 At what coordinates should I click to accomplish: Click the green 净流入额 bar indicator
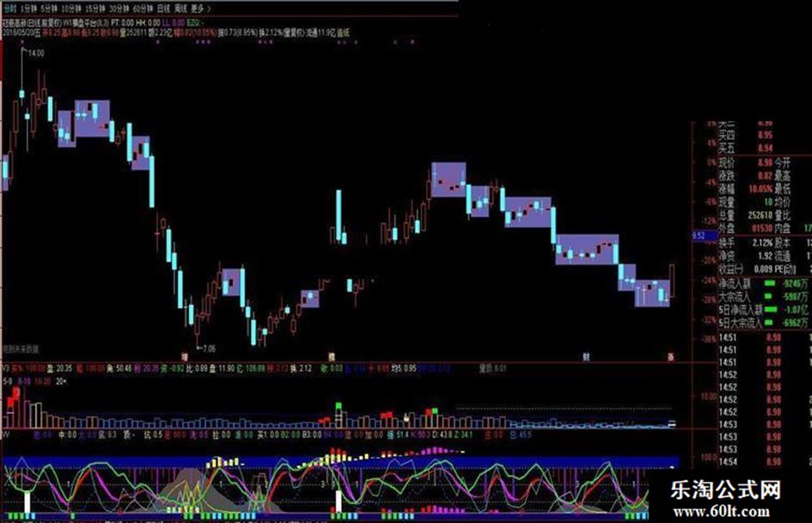click(x=770, y=283)
